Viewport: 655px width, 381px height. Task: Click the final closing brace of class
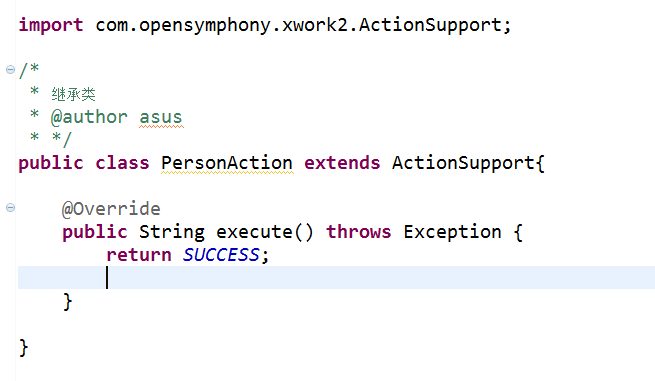[x=23, y=348]
